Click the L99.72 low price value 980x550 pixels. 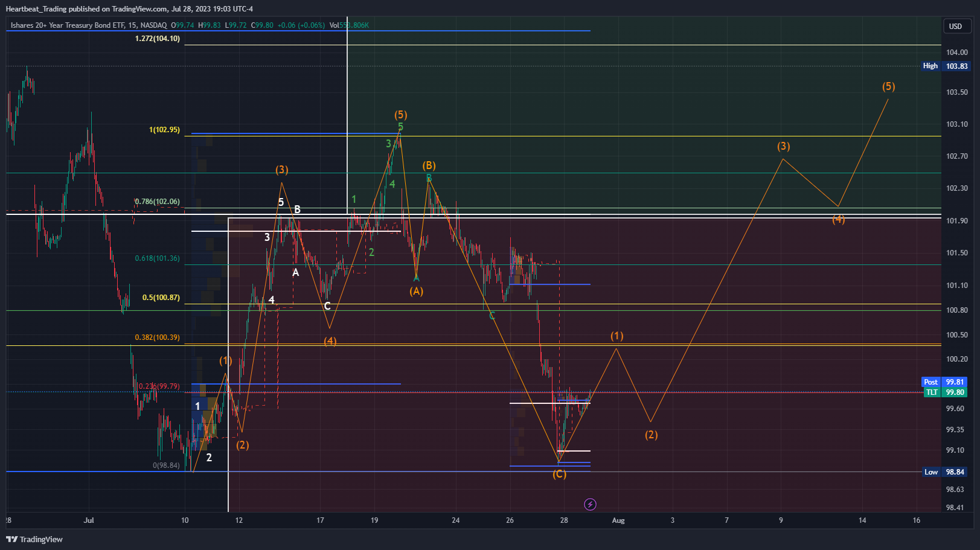[235, 25]
